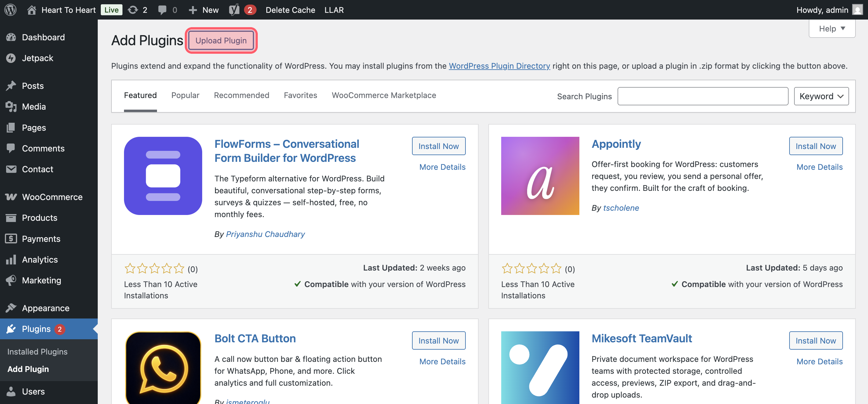Click the Posts pushpin icon
Screen dimensions: 868x404
(x=11, y=86)
